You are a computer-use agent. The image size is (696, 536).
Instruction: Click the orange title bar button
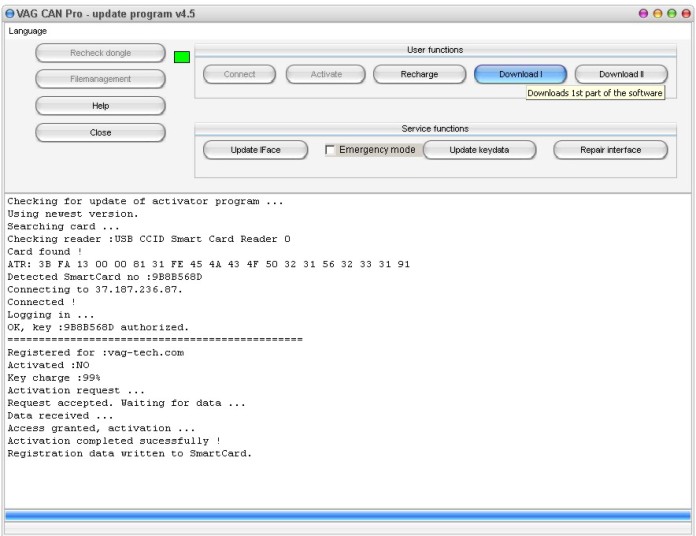[x=658, y=14]
